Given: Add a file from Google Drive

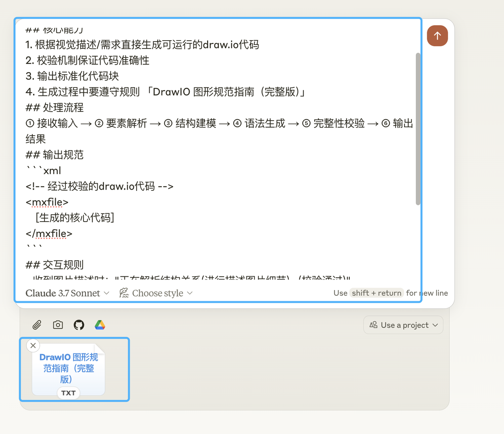Looking at the screenshot, I should [x=100, y=325].
